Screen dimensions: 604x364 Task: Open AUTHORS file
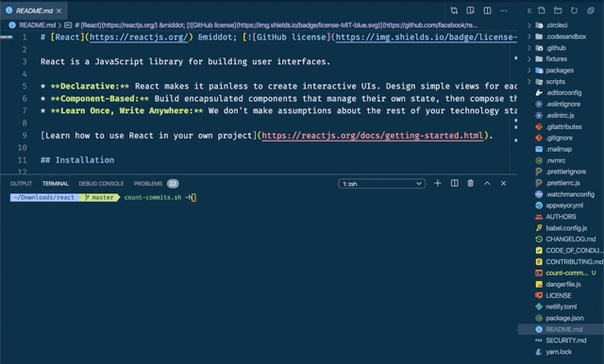tap(561, 217)
